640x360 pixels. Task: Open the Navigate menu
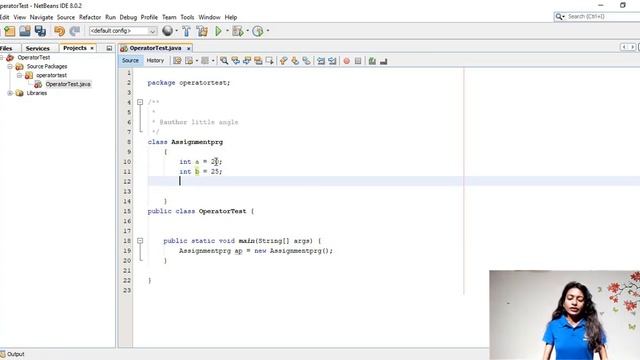coord(41,17)
